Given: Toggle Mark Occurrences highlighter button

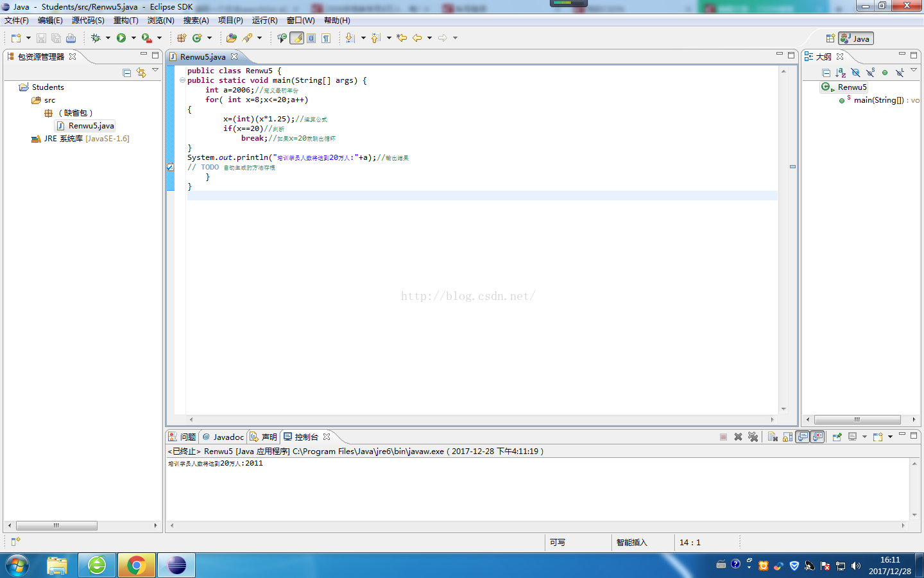Looking at the screenshot, I should (x=296, y=38).
